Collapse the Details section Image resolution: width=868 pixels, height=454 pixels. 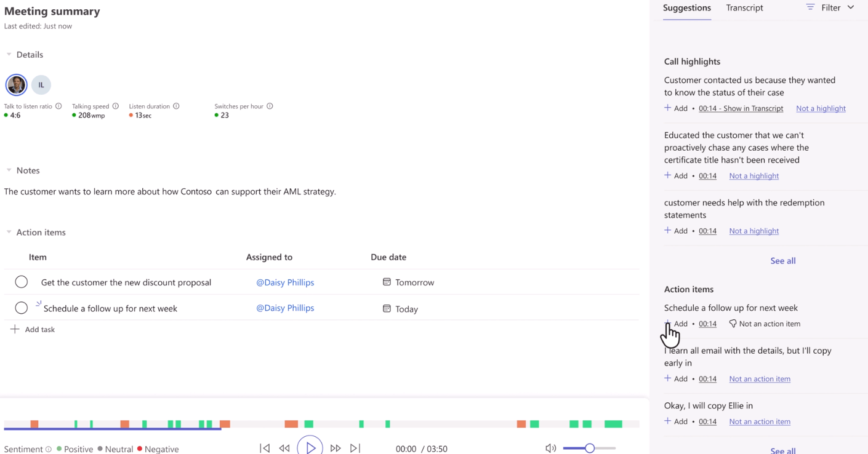pyautogui.click(x=9, y=54)
